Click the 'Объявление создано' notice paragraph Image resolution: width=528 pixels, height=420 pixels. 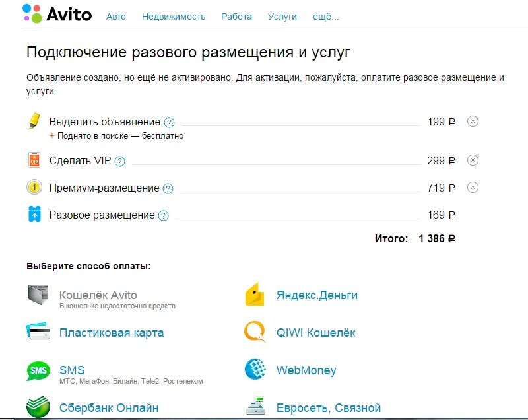coord(265,85)
